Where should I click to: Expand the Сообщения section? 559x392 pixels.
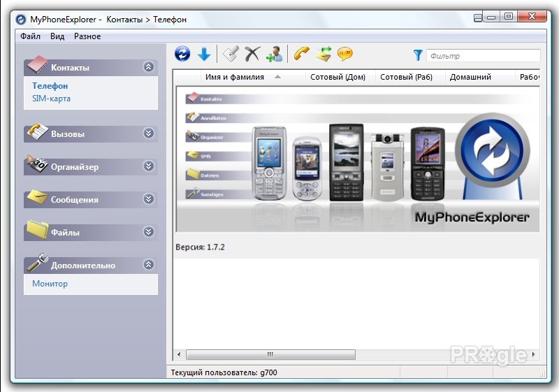click(149, 199)
